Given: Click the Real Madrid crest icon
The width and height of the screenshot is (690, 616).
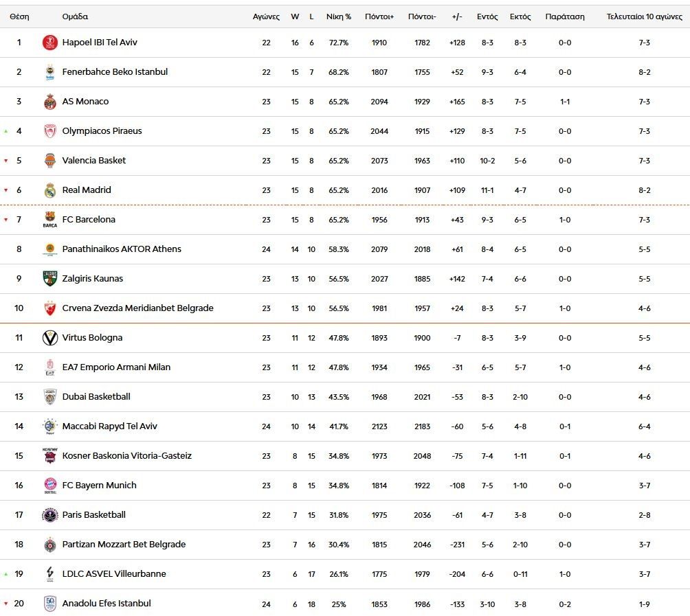Looking at the screenshot, I should [x=49, y=190].
